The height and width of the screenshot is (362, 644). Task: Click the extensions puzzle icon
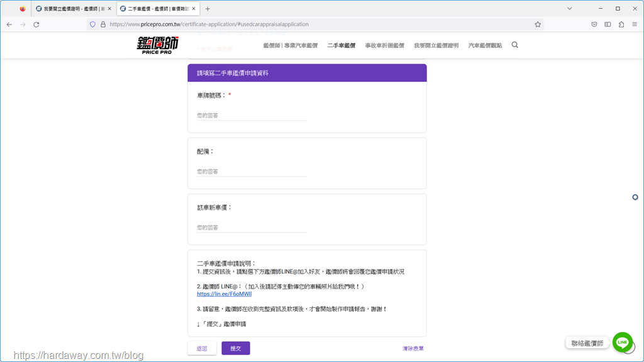pyautogui.click(x=621, y=25)
